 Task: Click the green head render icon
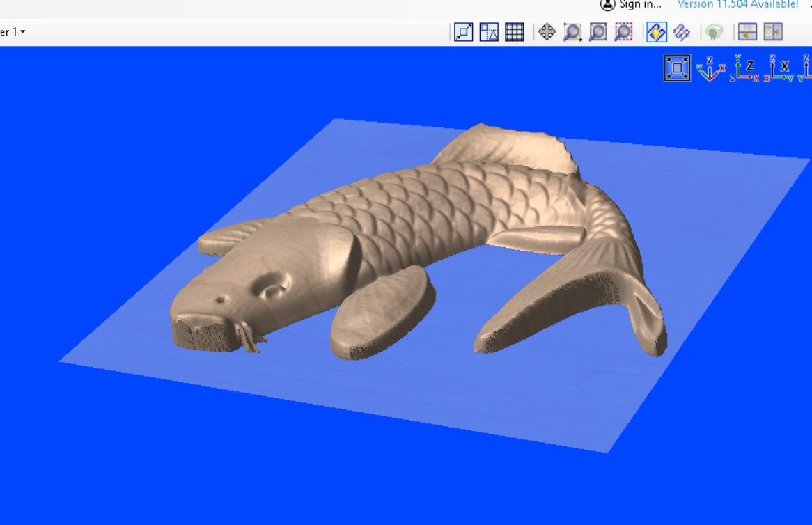[x=712, y=32]
